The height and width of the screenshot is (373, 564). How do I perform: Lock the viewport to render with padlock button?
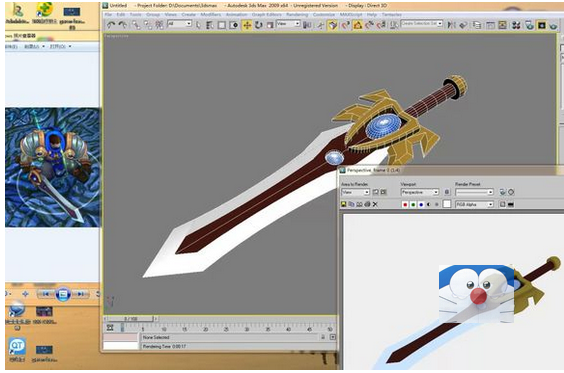click(x=447, y=192)
